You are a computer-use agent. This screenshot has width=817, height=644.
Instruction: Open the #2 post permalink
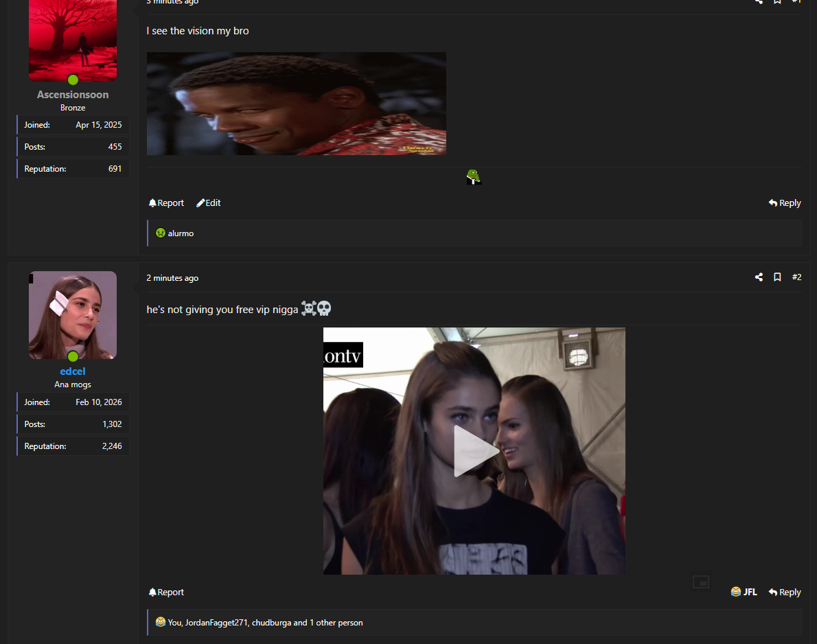click(796, 277)
